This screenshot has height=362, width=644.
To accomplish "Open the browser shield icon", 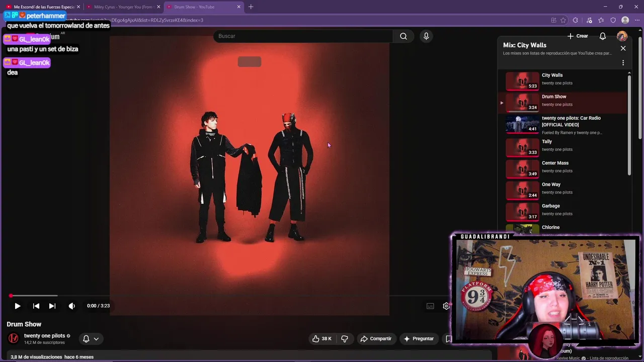I will pyautogui.click(x=613, y=20).
